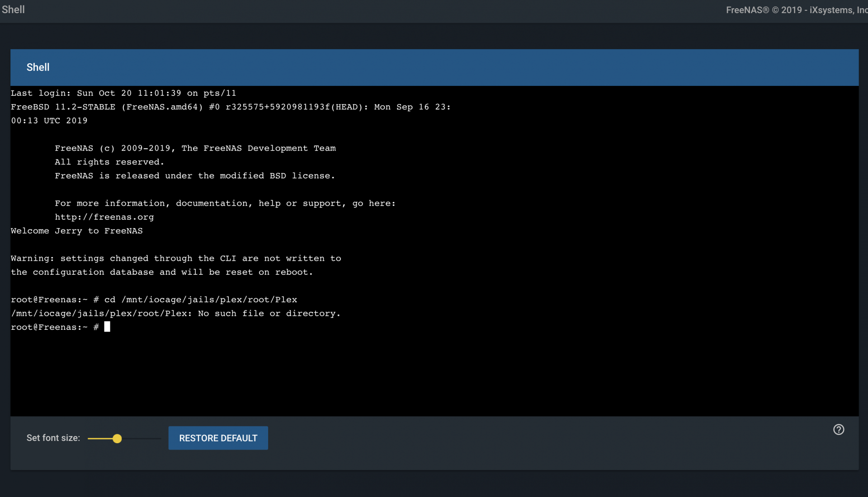The height and width of the screenshot is (497, 868).
Task: Click the 'FreeNAS (c) 2009-2019' development team line
Action: [195, 148]
